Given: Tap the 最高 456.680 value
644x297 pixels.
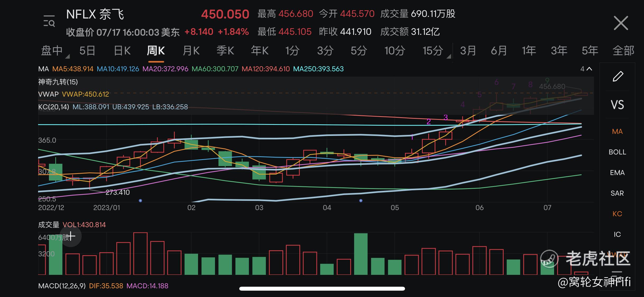Looking at the screenshot, I should click(x=285, y=14).
